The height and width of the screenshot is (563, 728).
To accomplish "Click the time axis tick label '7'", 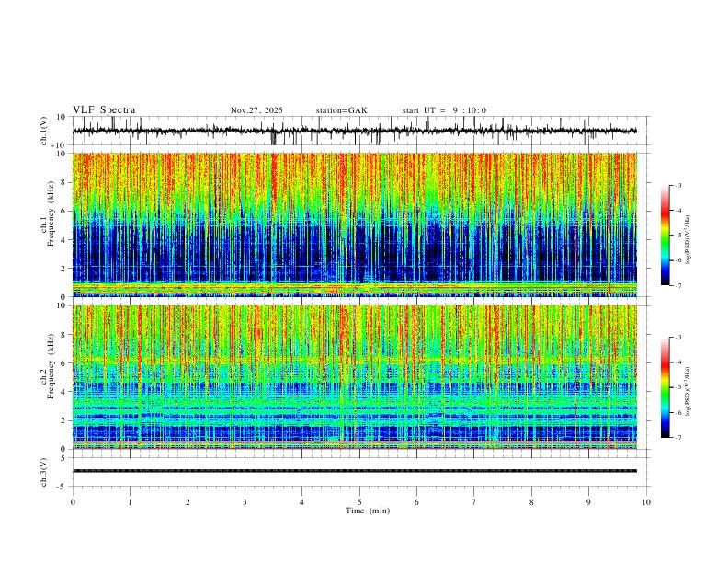I will 474,502.
